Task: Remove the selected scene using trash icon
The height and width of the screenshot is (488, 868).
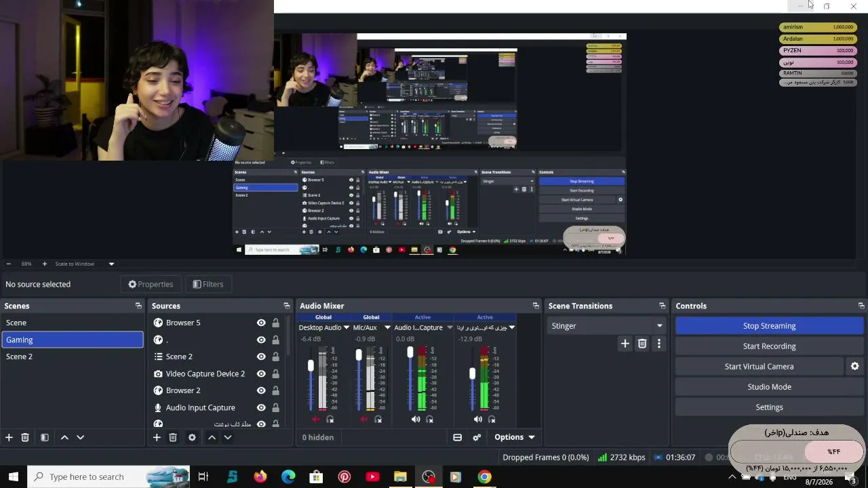Action: point(25,438)
